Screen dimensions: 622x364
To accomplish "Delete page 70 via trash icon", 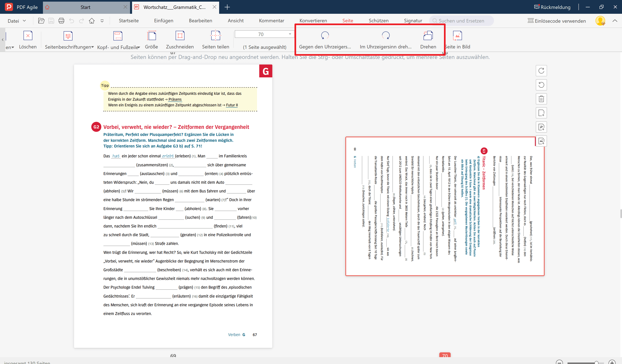I will (x=541, y=99).
